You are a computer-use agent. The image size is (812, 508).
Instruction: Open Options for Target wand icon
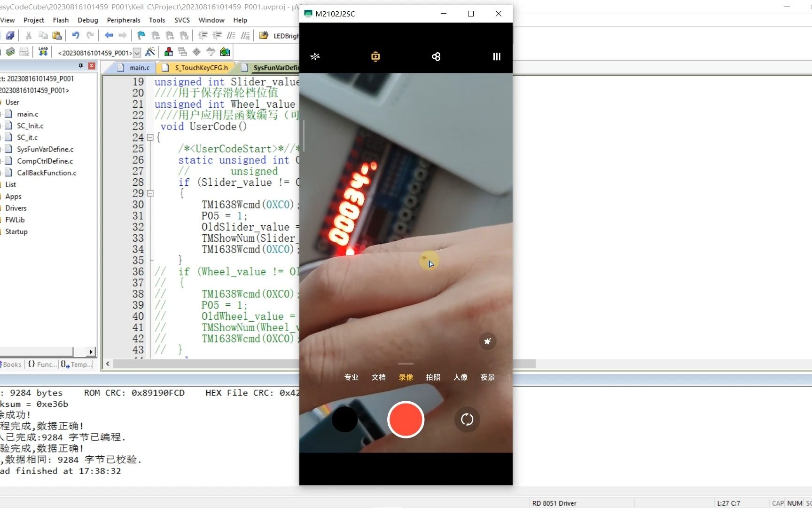click(x=150, y=52)
